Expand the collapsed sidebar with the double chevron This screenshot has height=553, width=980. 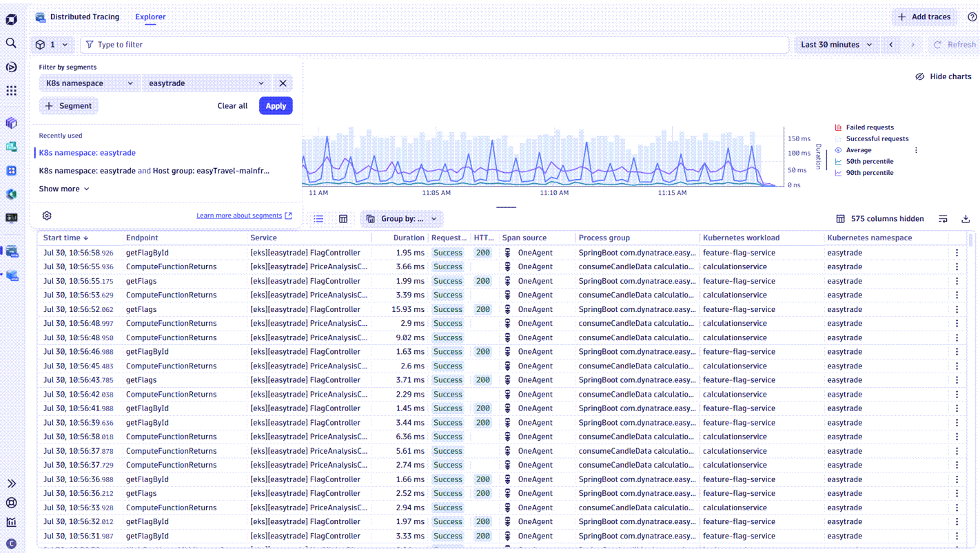tap(10, 483)
